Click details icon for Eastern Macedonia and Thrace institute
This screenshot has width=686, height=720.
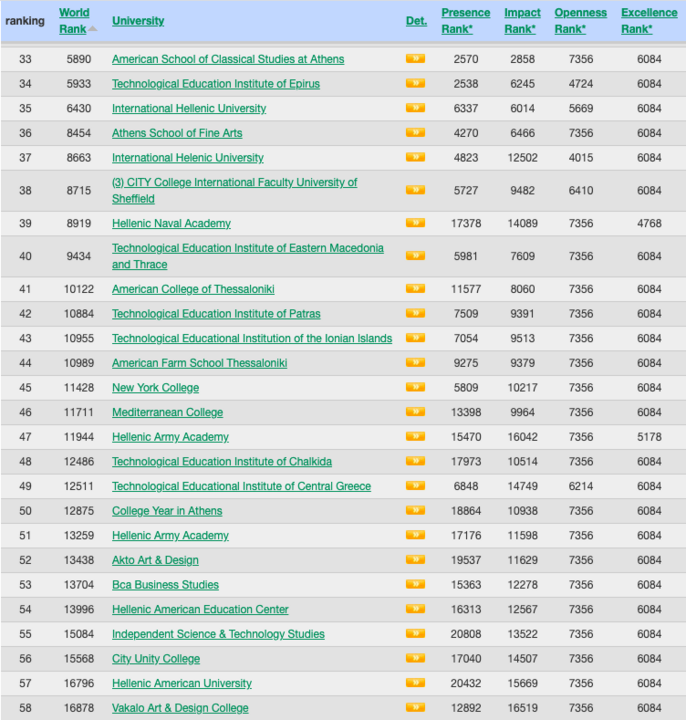(415, 256)
